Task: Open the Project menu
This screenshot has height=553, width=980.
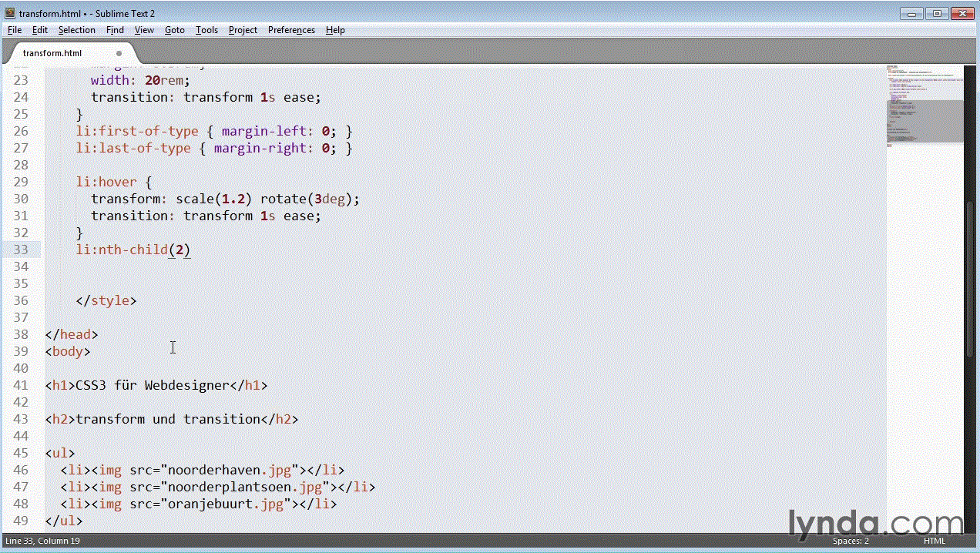Action: (x=243, y=30)
